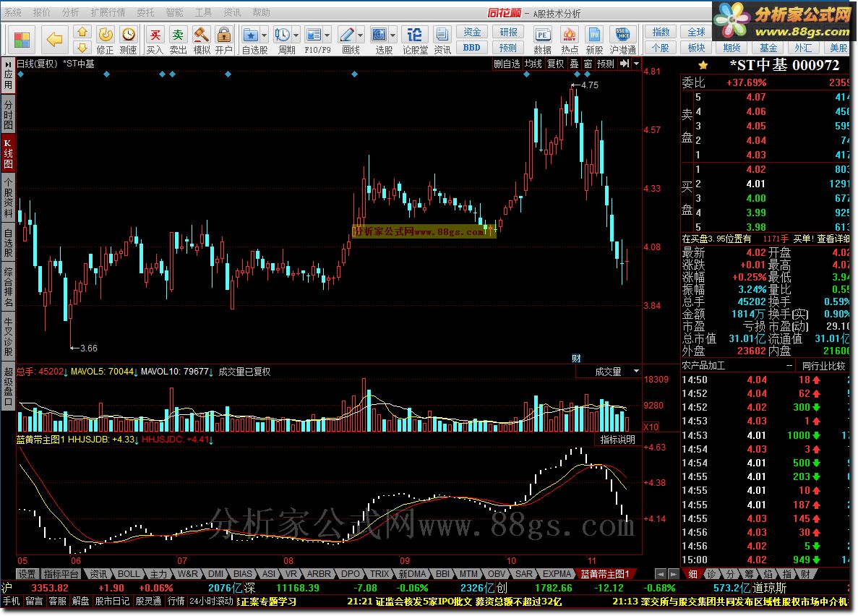Toggle 均线 moving average display
Screen dimensions: 858x616
pos(533,64)
